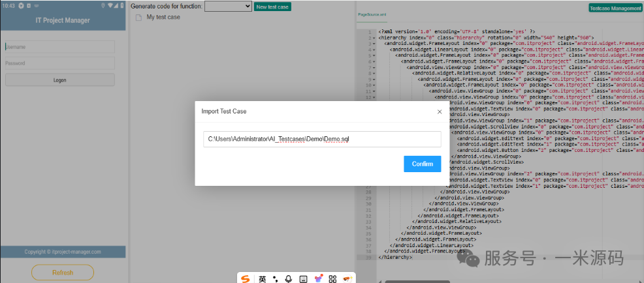Image resolution: width=644 pixels, height=283 pixels.
Task: Click the file icon beside My test case
Action: coord(139,18)
